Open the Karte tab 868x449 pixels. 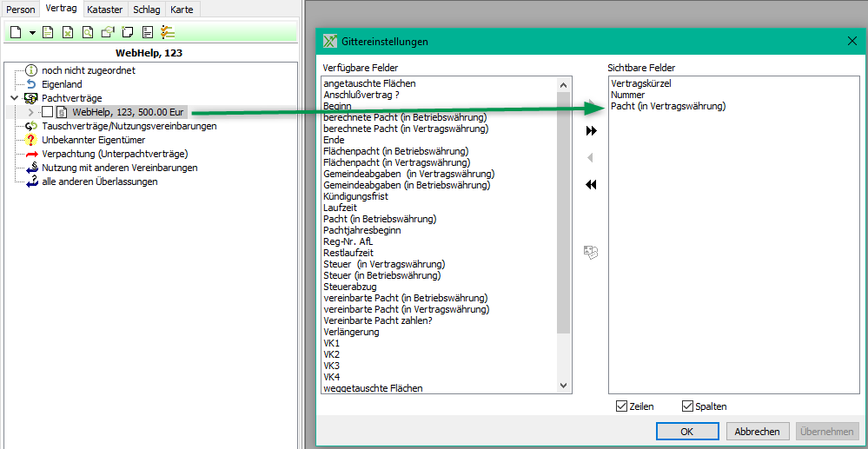pos(183,10)
